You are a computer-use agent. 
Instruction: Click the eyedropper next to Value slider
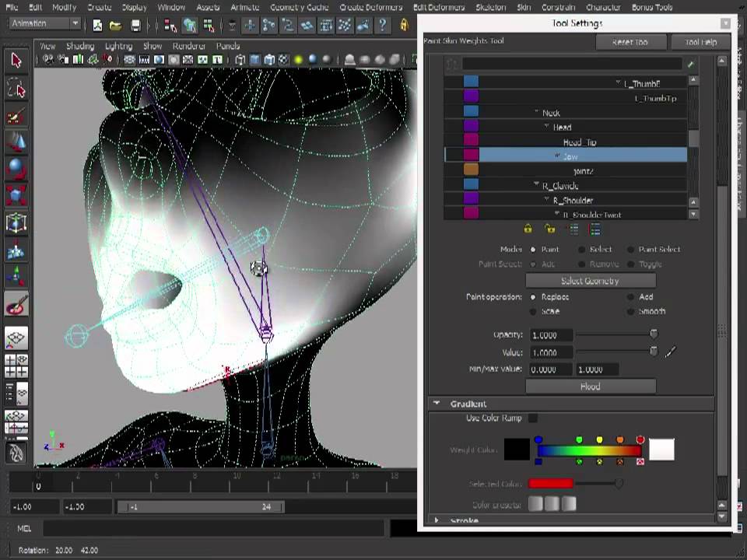click(671, 352)
